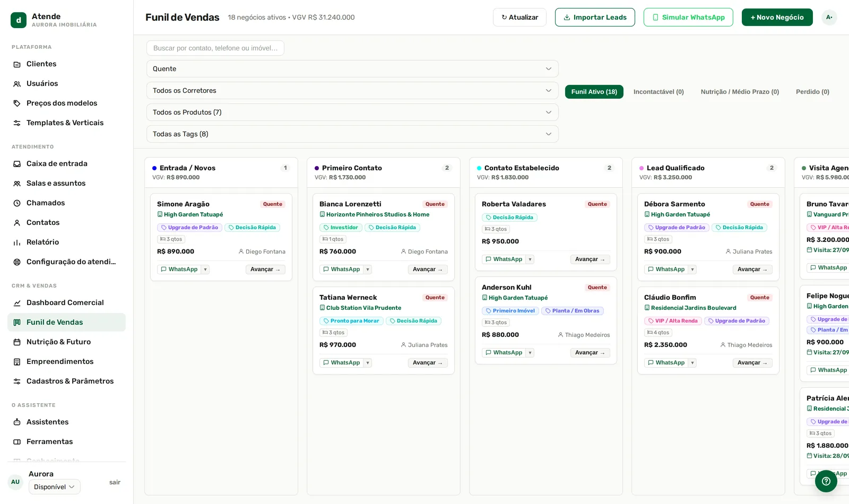Screen dimensions: 849x504
Task: Open the Cadastros & Parâmetros icon
Action: click(x=17, y=381)
